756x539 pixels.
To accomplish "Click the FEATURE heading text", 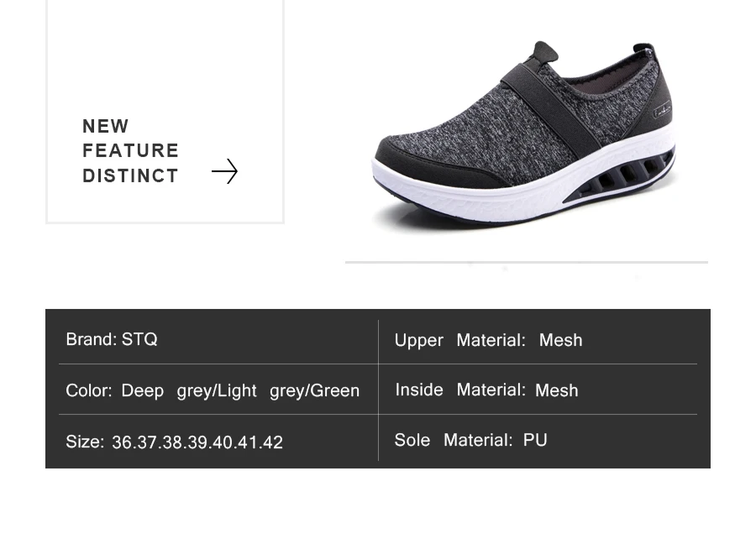I will click(131, 151).
